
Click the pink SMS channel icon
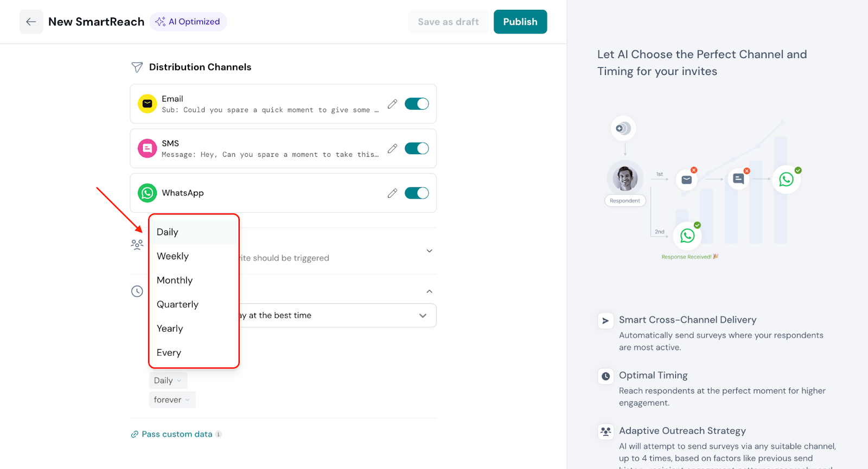click(147, 148)
